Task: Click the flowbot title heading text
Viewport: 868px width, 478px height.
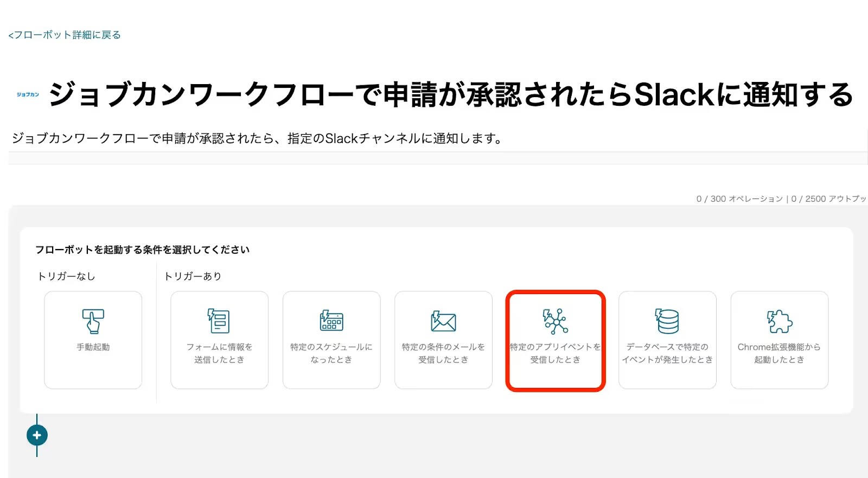Action: pos(451,95)
